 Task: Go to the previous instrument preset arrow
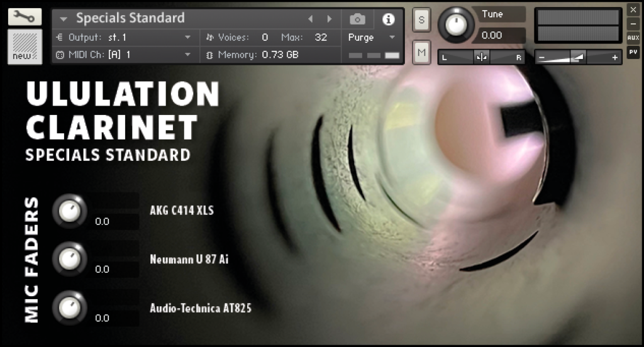pos(311,19)
